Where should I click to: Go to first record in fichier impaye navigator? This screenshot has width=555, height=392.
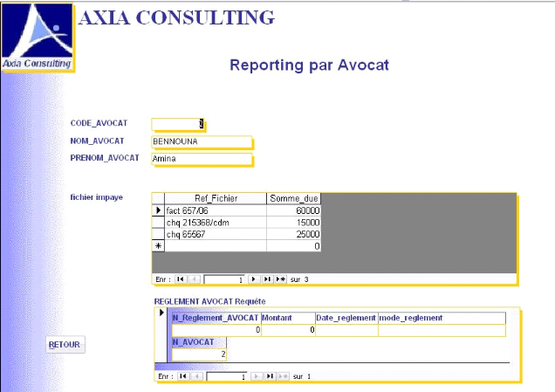pos(181,279)
